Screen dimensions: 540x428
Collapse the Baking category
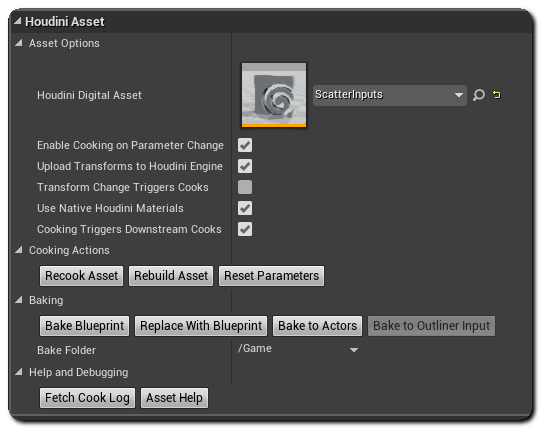click(x=19, y=300)
